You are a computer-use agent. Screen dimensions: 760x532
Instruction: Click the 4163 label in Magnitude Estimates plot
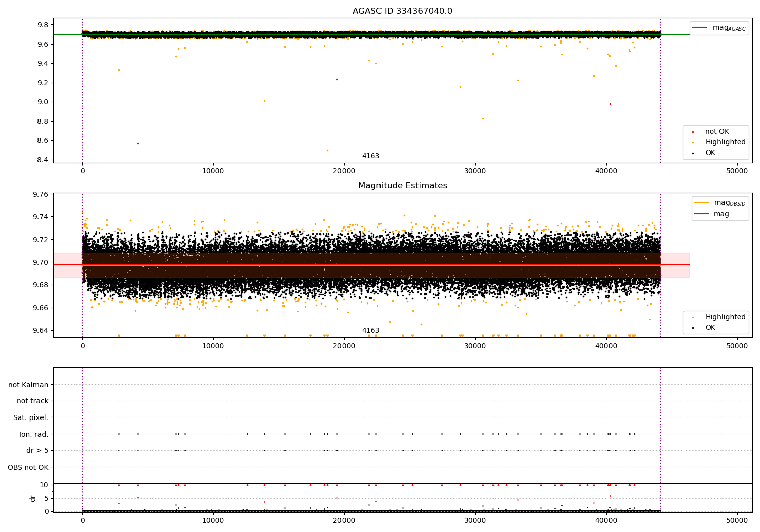pyautogui.click(x=370, y=331)
